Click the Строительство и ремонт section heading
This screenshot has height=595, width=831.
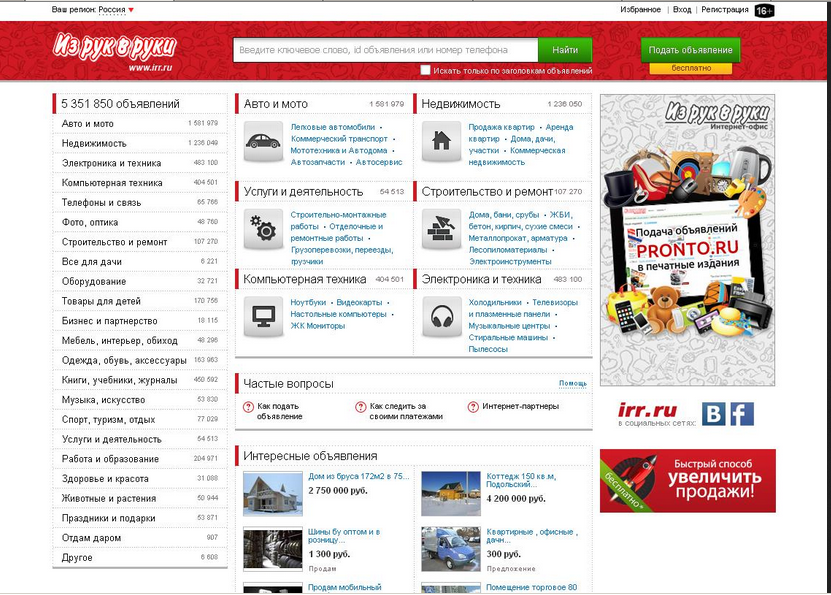click(x=487, y=192)
